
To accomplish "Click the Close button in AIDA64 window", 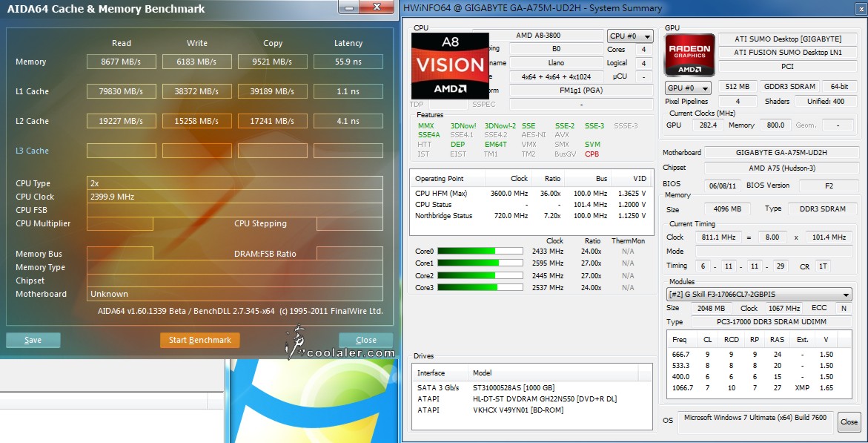I will pyautogui.click(x=366, y=340).
